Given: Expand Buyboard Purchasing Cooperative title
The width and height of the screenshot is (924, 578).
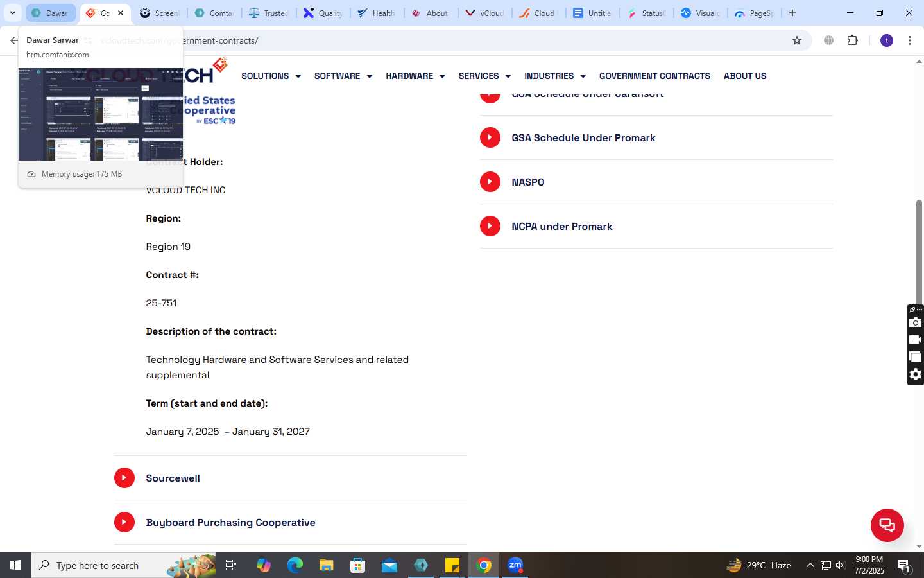Looking at the screenshot, I should point(230,522).
